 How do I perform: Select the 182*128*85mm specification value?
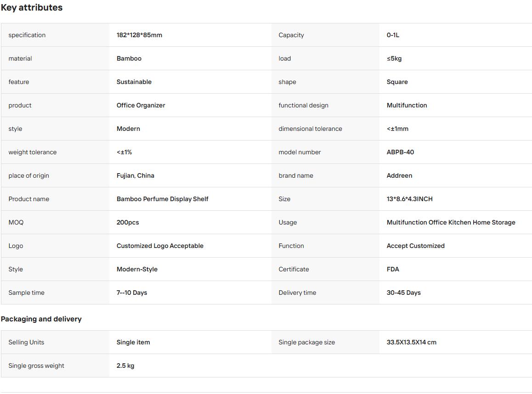point(140,35)
